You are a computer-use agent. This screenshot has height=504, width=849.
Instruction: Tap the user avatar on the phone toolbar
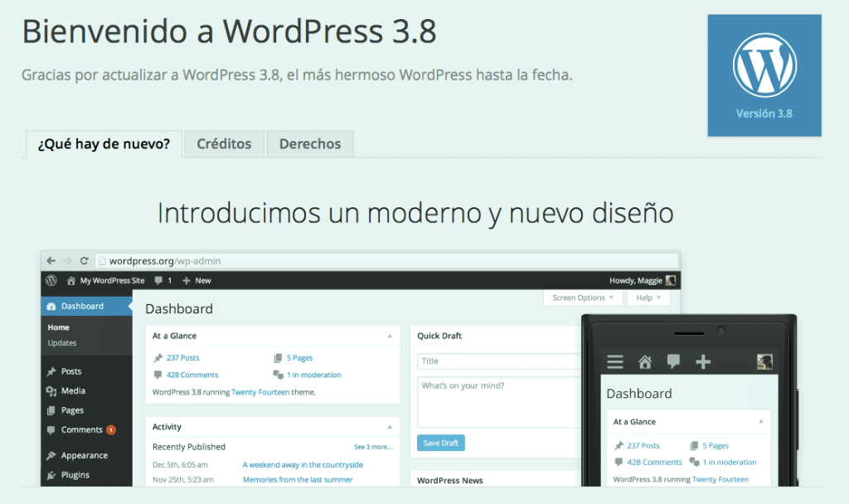pos(764,361)
